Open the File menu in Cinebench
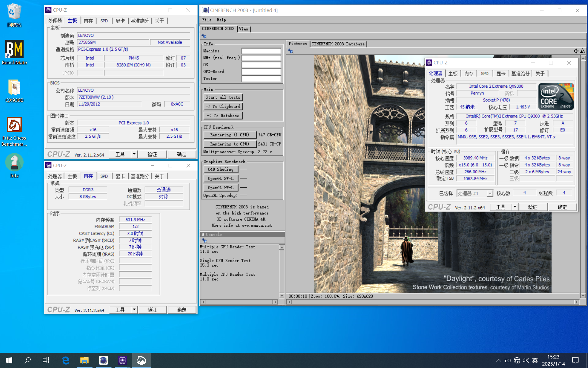The height and width of the screenshot is (368, 588). pos(207,20)
